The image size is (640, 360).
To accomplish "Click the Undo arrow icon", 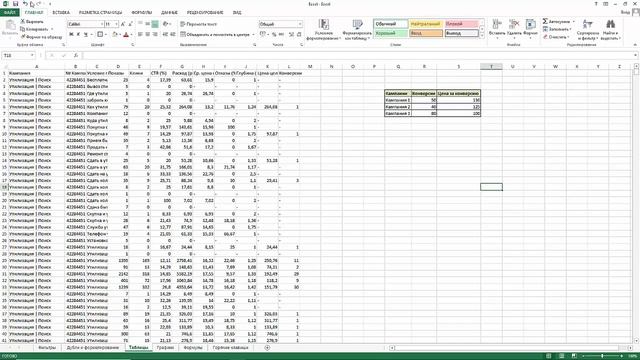I will point(25,4).
